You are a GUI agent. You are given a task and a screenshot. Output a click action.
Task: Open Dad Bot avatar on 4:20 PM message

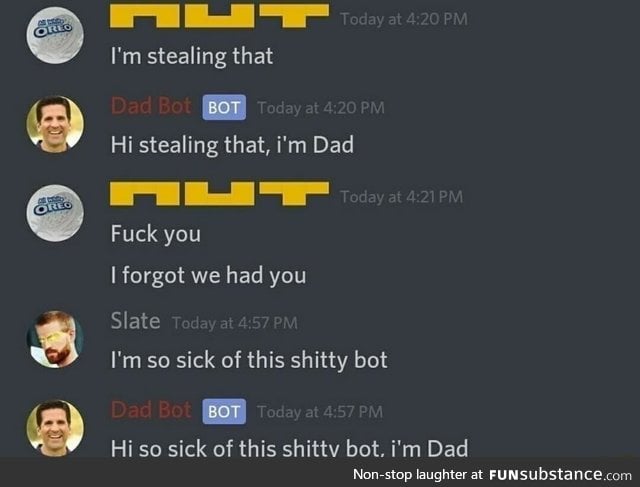pyautogui.click(x=55, y=124)
